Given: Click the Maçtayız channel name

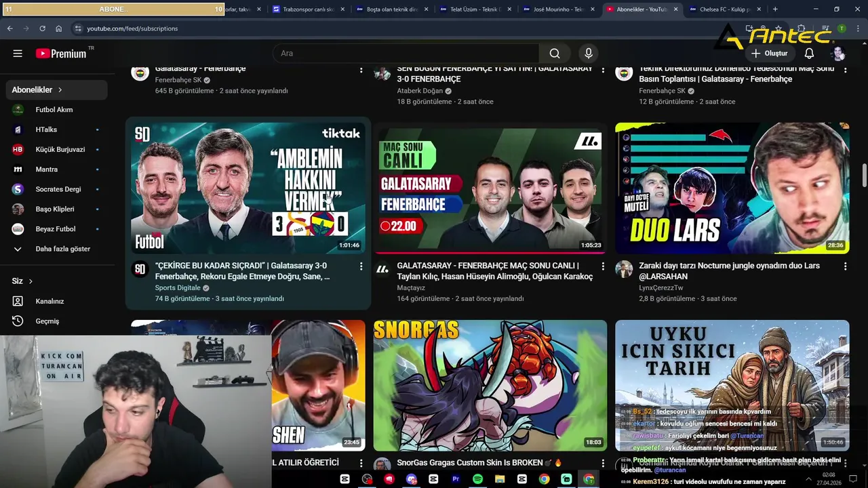Looking at the screenshot, I should (411, 287).
